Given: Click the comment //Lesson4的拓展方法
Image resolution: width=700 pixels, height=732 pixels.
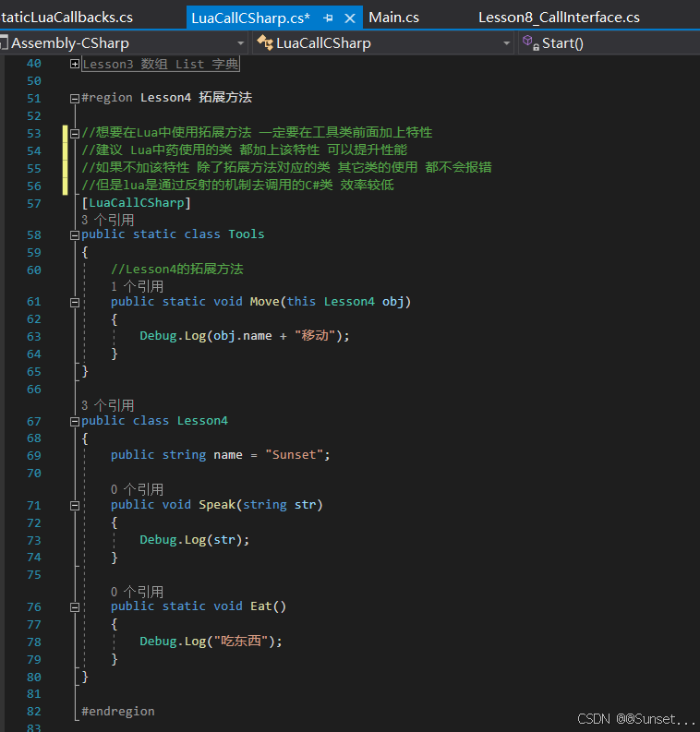Looking at the screenshot, I should tap(177, 269).
